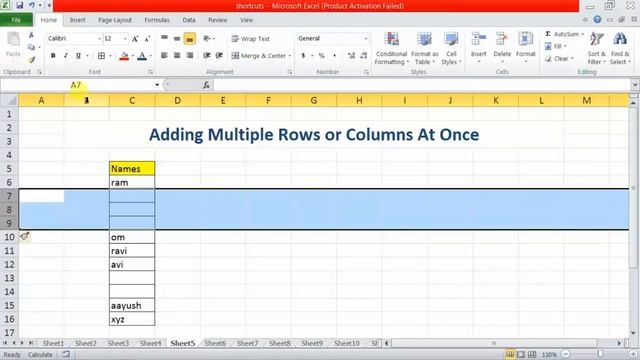Click the Format Painter brush icon

point(31,60)
